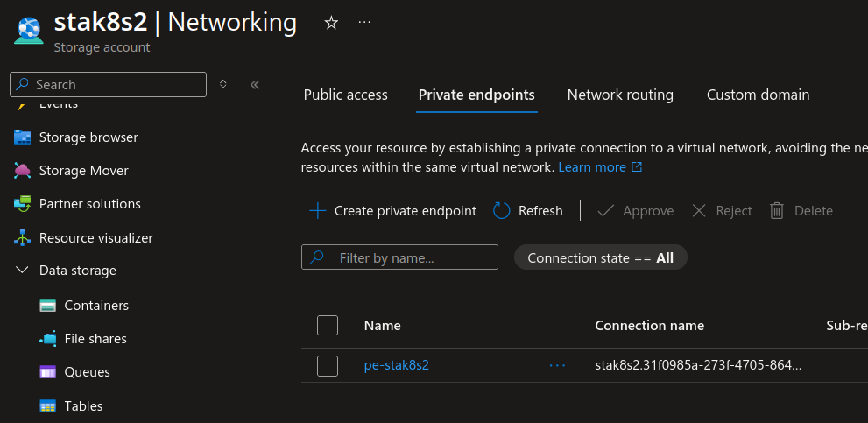Open Queues under Data storage
Screen dimensions: 868x423
pos(87,372)
